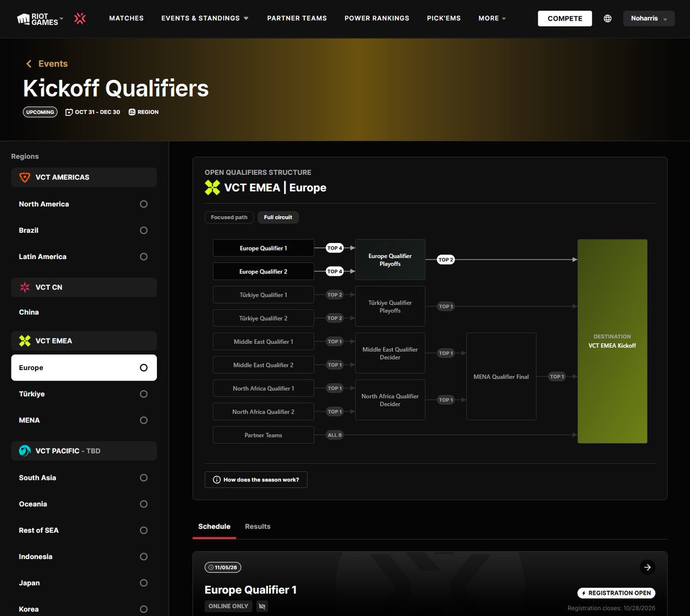Select the South Asia radio button

point(144,478)
